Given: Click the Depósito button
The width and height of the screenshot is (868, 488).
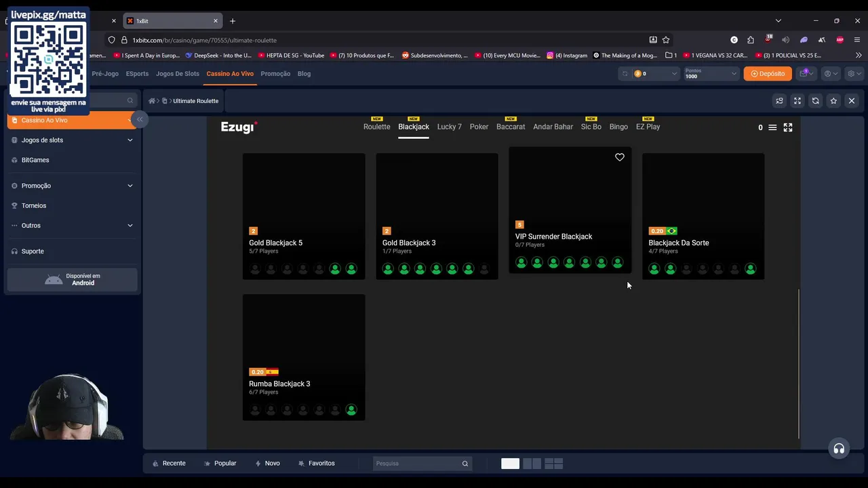Looking at the screenshot, I should click(x=768, y=73).
